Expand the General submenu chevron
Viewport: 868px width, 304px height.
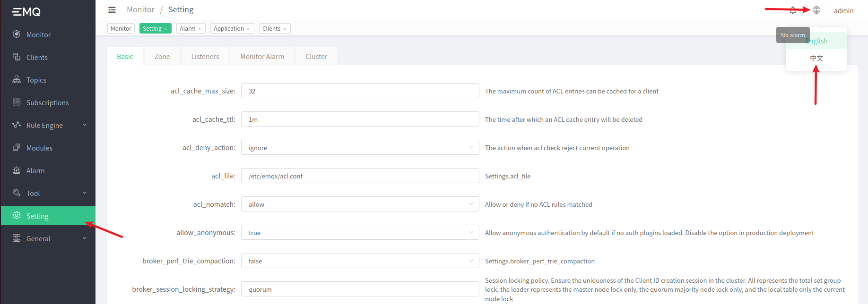85,238
